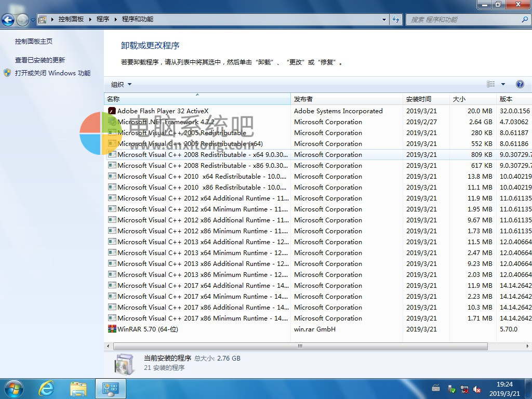The height and width of the screenshot is (399, 532).
Task: Click icon of 2012 x86 Additional Runtime
Action: point(112,220)
